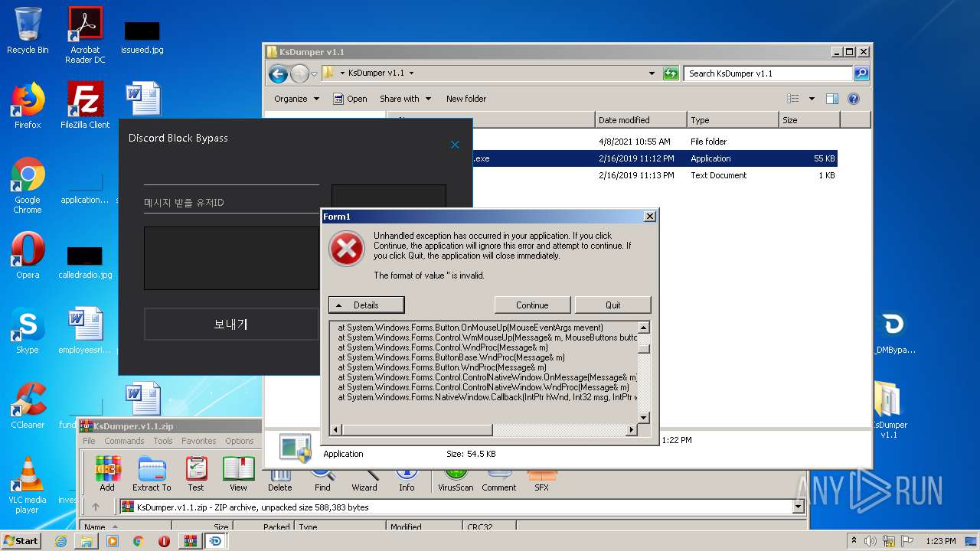The width and height of the screenshot is (980, 551).
Task: Click New folder in Explorer toolbar
Action: point(466,99)
